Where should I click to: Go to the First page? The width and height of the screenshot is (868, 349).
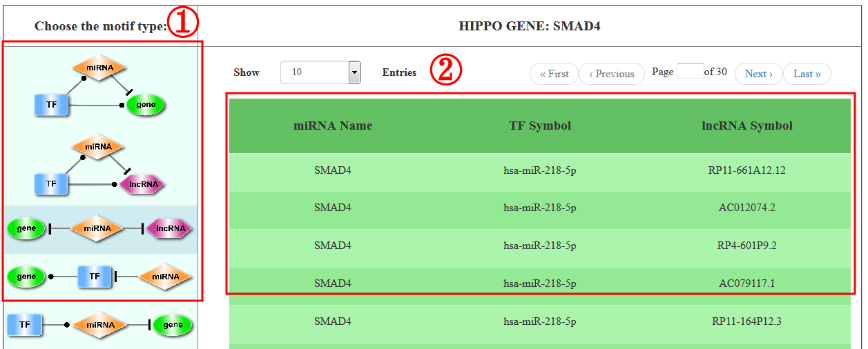click(554, 74)
